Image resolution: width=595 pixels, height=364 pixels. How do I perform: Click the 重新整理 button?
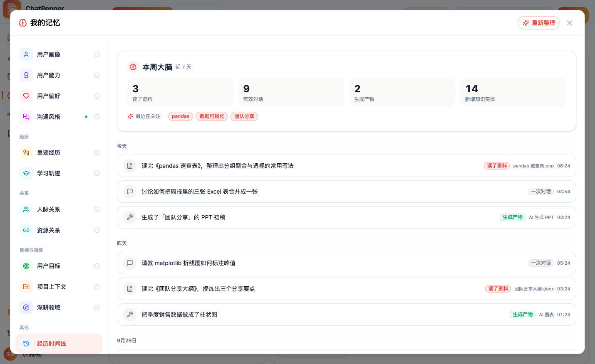(x=538, y=23)
